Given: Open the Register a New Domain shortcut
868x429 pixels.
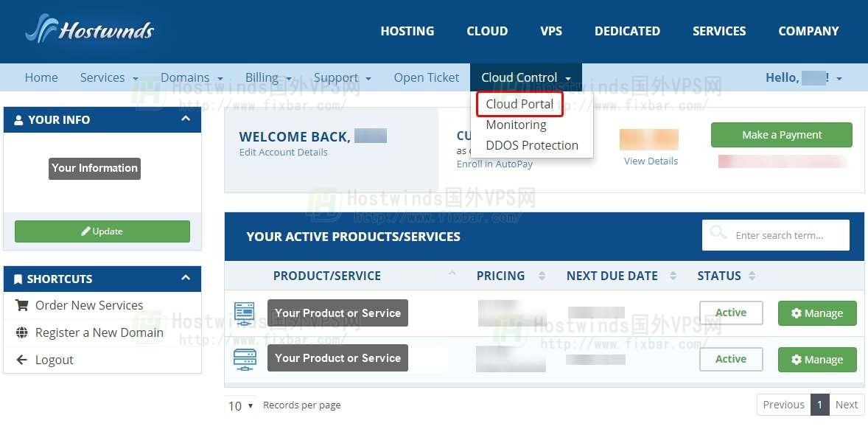Looking at the screenshot, I should pos(99,332).
